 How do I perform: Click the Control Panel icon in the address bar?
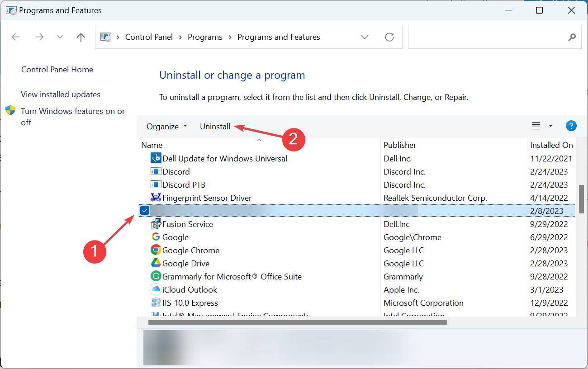click(x=105, y=37)
